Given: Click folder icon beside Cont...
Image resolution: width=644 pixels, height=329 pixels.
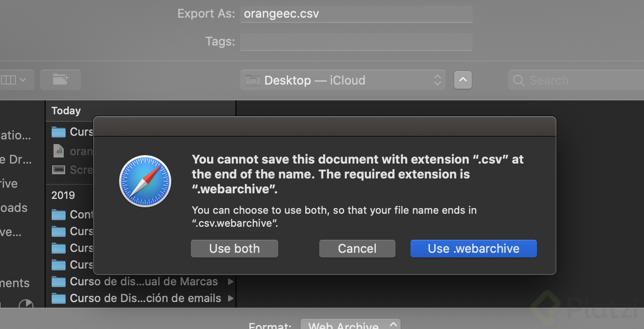Looking at the screenshot, I should (x=59, y=215).
